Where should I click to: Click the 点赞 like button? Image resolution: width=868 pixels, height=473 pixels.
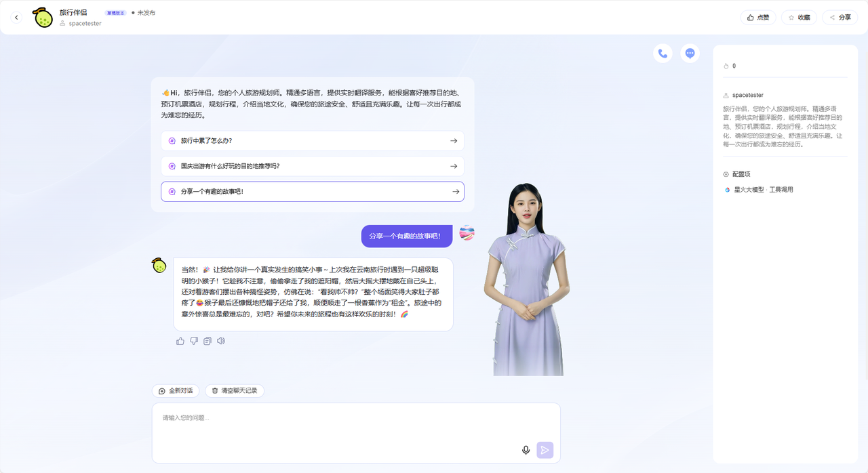tap(758, 18)
